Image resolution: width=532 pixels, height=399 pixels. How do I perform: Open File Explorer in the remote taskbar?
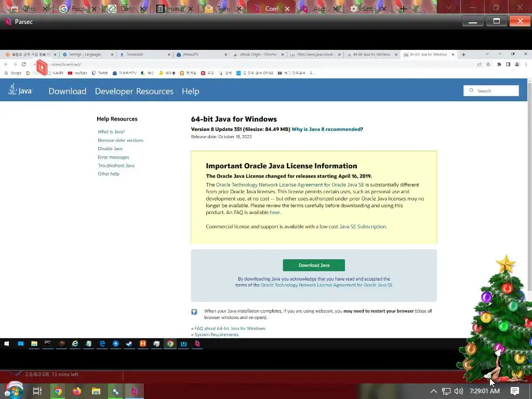tap(34, 344)
